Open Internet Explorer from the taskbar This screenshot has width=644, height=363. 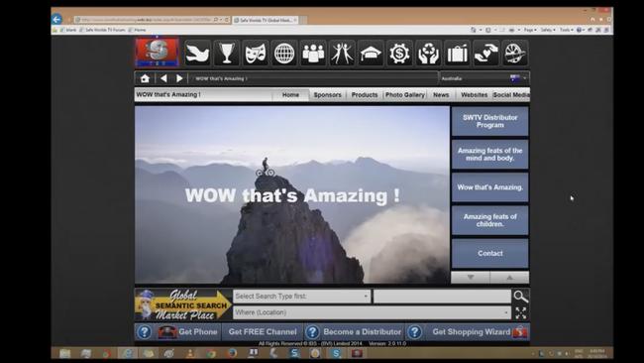(127, 353)
